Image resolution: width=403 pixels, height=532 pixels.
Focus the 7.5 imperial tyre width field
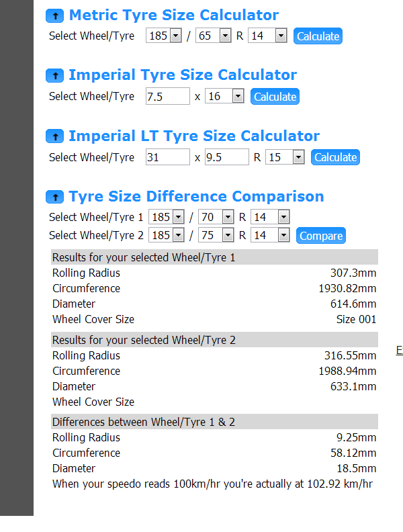[x=168, y=96]
